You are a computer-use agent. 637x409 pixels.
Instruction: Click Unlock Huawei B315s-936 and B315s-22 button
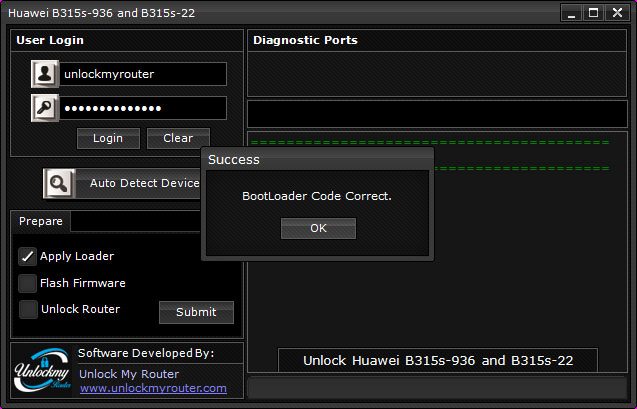pyautogui.click(x=438, y=360)
